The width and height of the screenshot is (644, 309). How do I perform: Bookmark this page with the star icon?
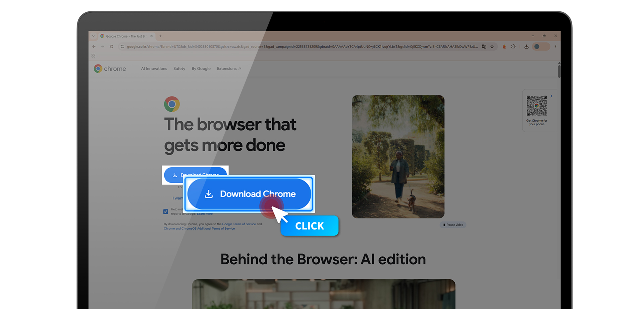pyautogui.click(x=492, y=47)
